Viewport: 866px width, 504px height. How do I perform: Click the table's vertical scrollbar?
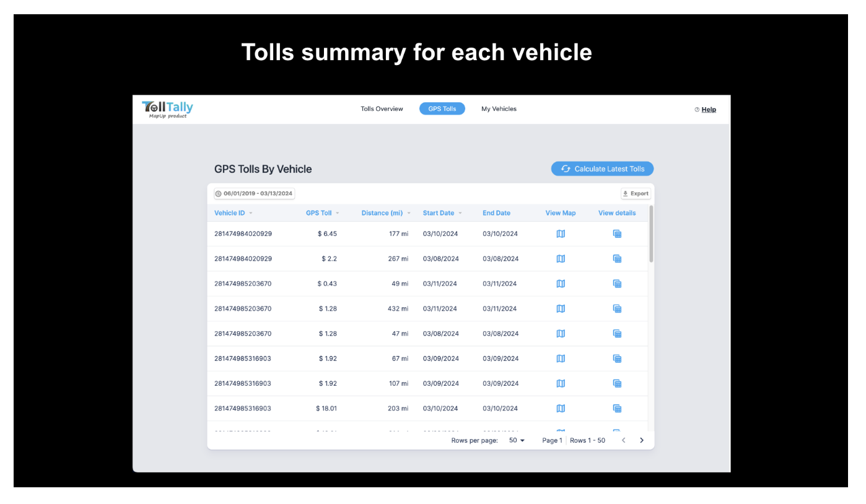(x=651, y=235)
